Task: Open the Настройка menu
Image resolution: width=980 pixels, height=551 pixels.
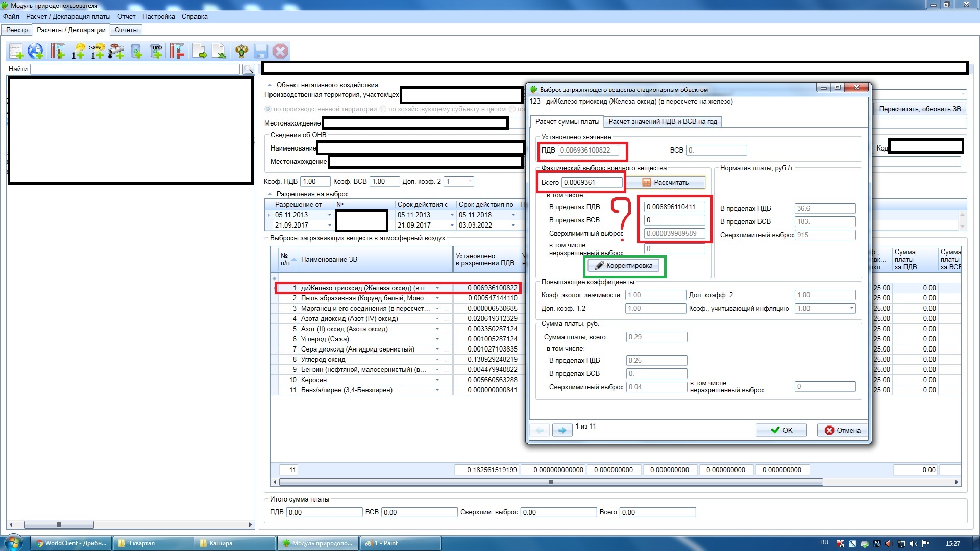Action: (158, 16)
